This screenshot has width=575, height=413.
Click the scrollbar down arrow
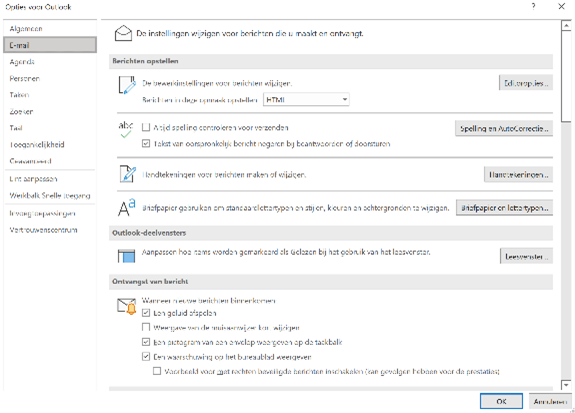click(566, 385)
